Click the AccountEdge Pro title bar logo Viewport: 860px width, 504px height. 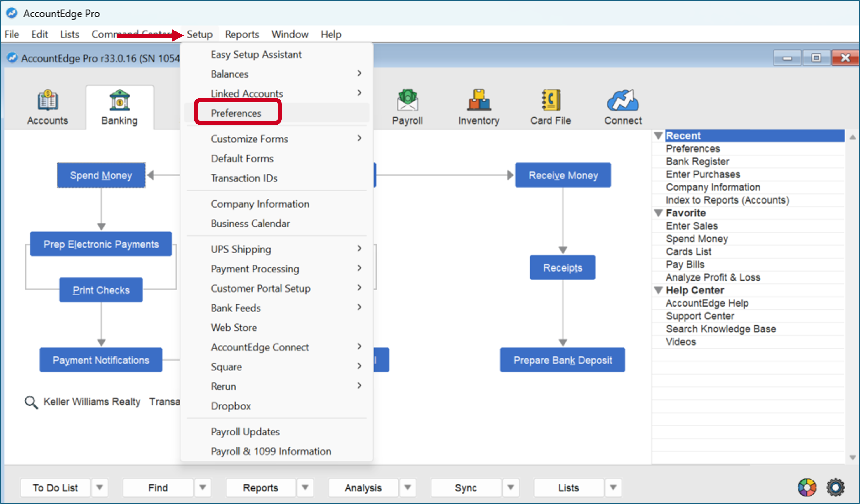[12, 13]
